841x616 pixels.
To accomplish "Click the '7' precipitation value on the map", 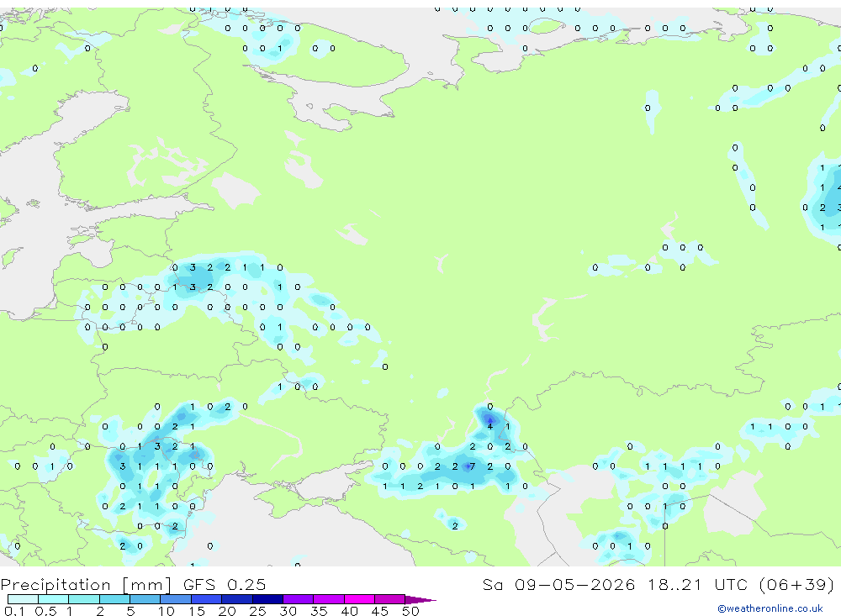I will pyautogui.click(x=472, y=466).
